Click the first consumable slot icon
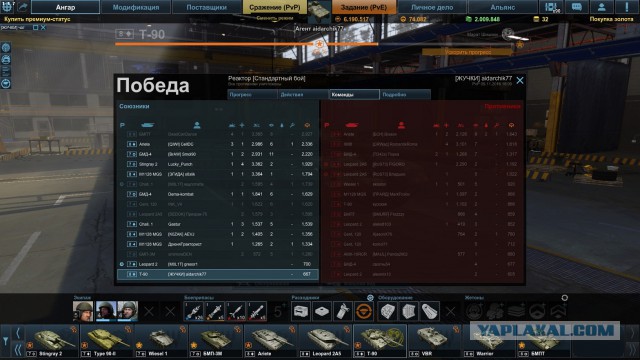 point(301,312)
